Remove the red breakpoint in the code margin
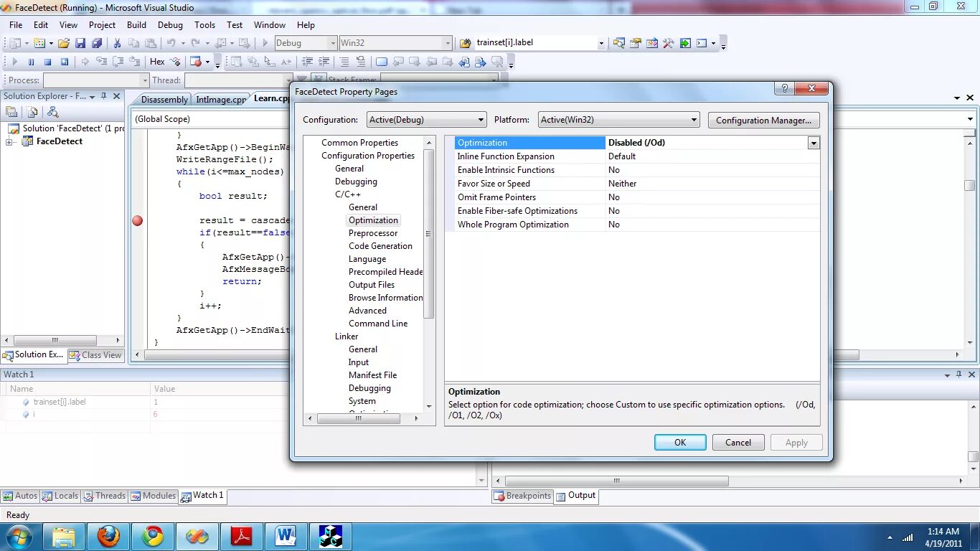The image size is (980, 551). (x=137, y=220)
